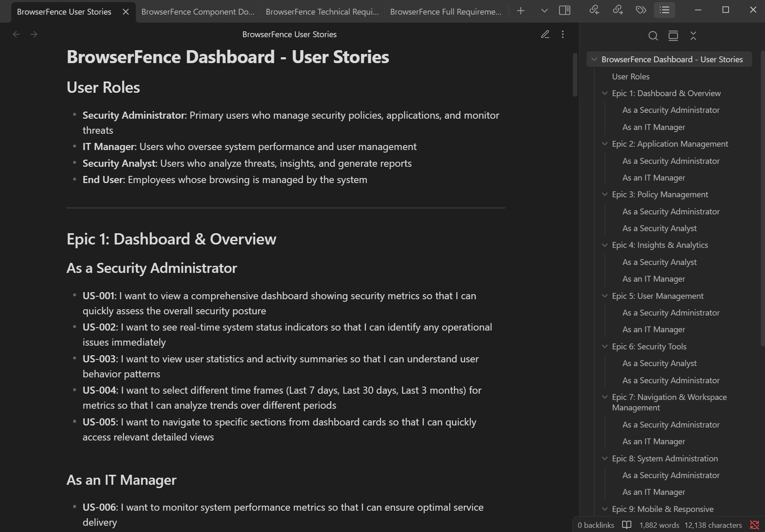Collapse Epic 5: User Management in outline
This screenshot has height=532, width=765.
tap(605, 296)
